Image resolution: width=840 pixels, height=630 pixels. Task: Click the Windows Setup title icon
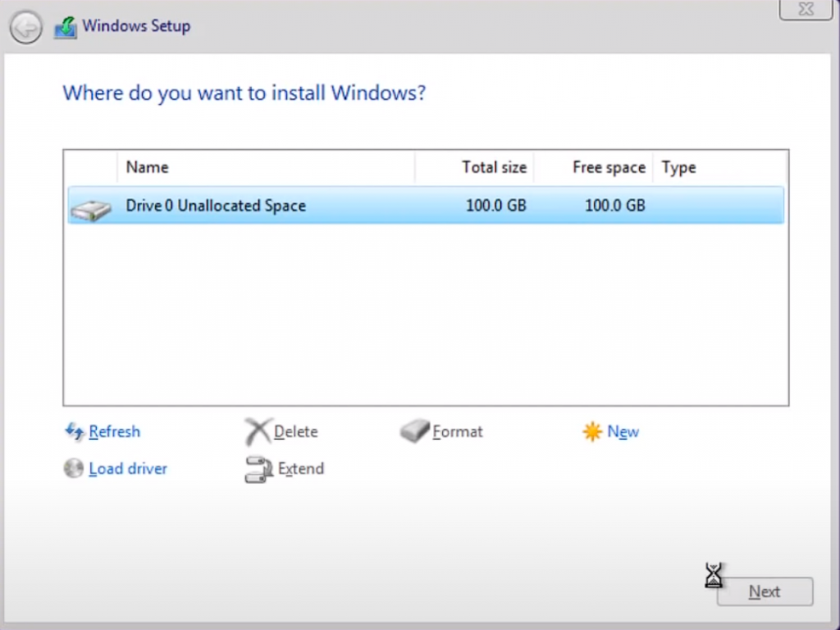(x=66, y=27)
